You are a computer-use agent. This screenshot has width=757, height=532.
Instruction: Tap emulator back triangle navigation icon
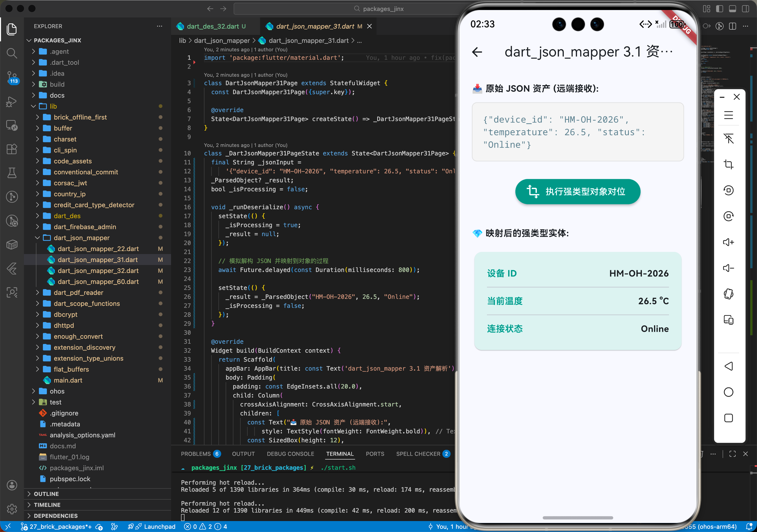[728, 366]
